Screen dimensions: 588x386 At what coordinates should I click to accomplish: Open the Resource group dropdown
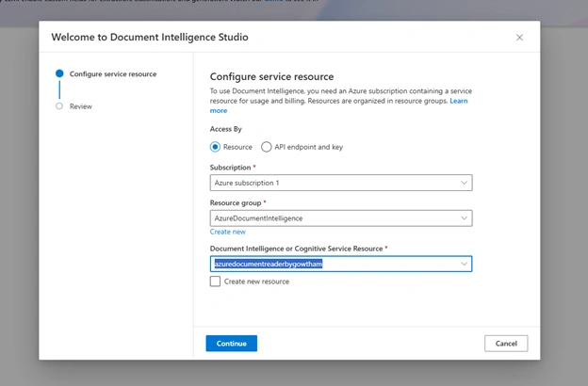click(x=341, y=218)
